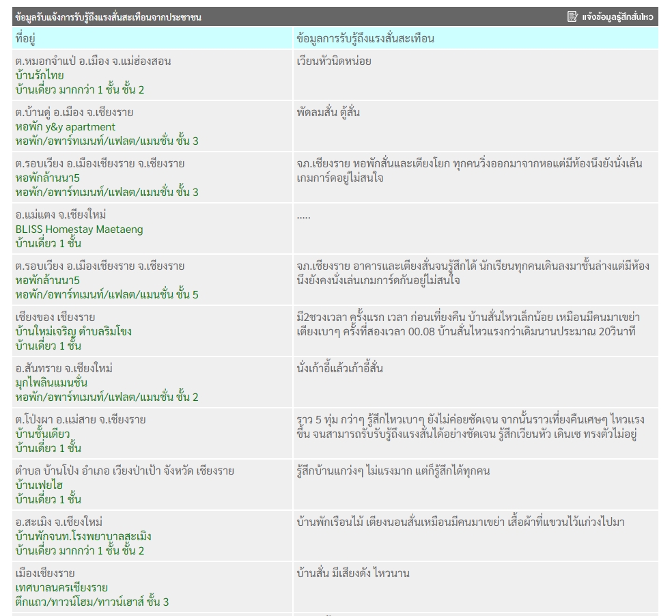Click the panel title ข้อมูลรับแจ้งการรับรู้ถึงแรงสั่นสะเทือนจากประชาชน
The image size is (672, 616).
108,17
